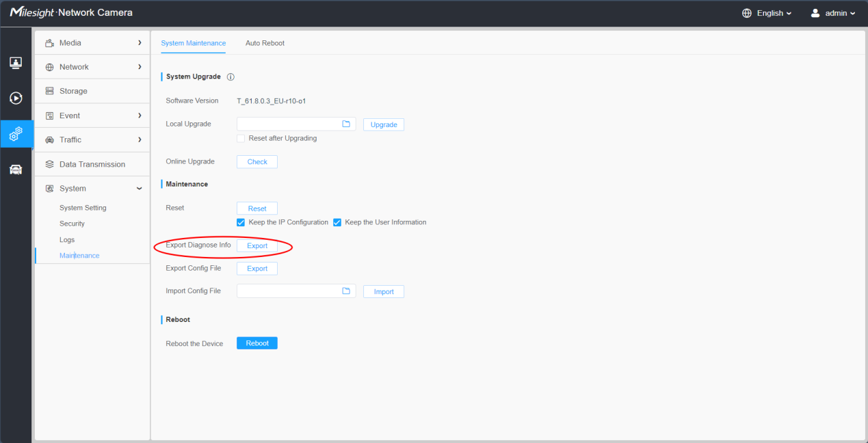Click the Upgrade button

tap(384, 125)
